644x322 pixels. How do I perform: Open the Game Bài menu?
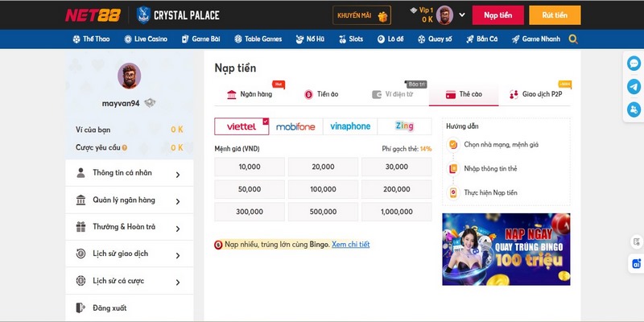tap(200, 39)
